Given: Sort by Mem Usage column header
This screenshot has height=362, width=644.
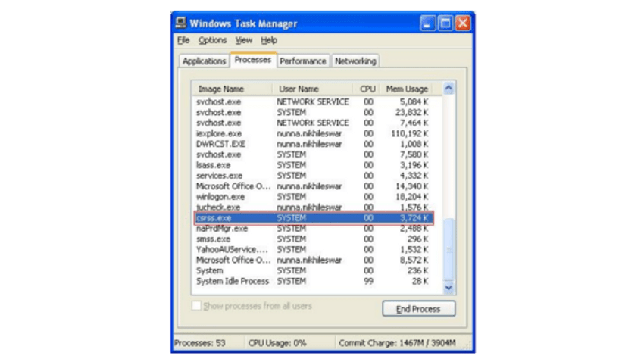Looking at the screenshot, I should 407,89.
